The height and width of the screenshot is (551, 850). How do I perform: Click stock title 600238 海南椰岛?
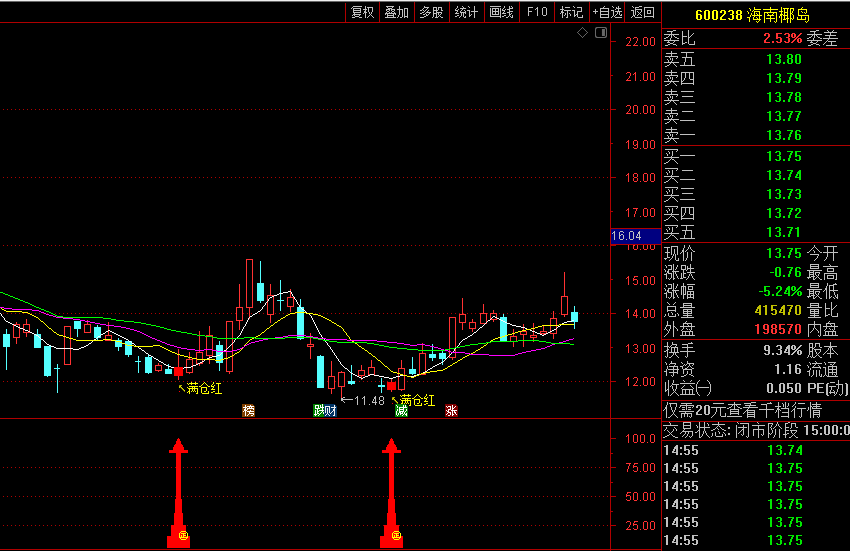click(x=752, y=15)
